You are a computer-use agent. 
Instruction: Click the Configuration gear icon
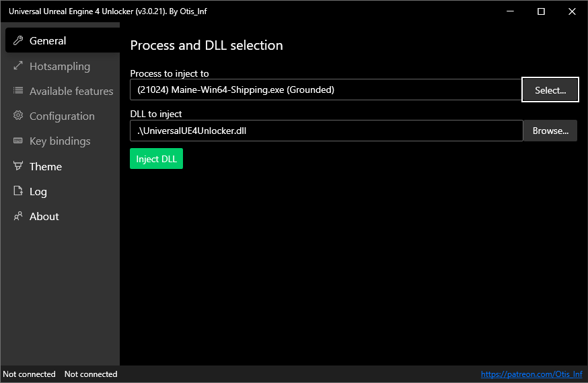[18, 116]
